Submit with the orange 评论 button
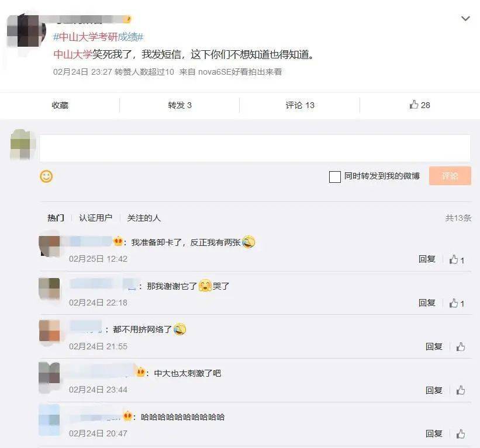This screenshot has width=480, height=448. point(450,176)
